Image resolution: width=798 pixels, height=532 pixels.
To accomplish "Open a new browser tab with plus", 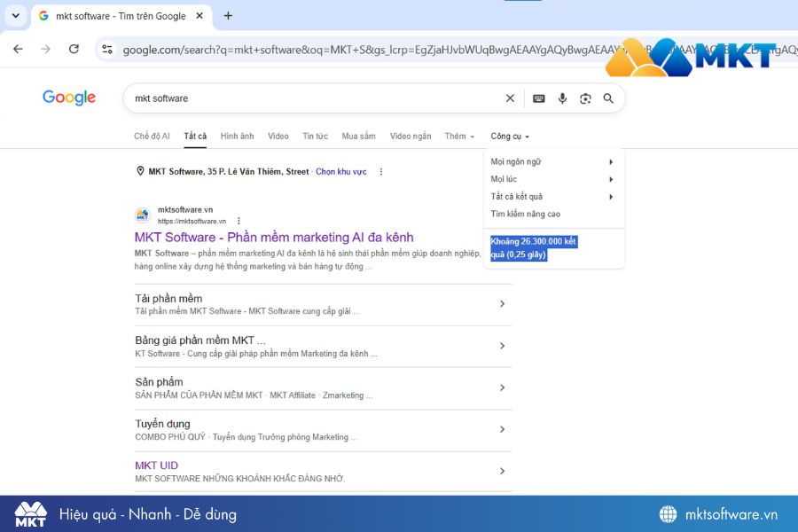I will [228, 16].
